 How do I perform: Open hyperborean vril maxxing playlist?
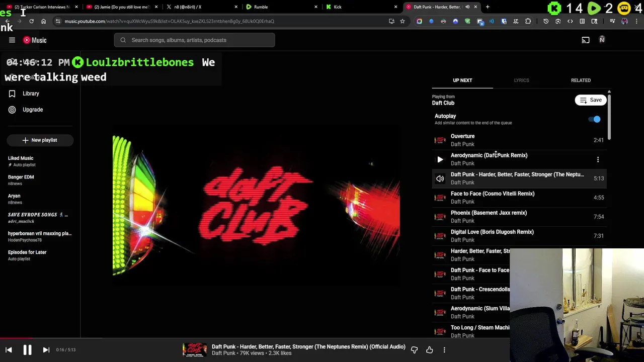[x=40, y=236]
